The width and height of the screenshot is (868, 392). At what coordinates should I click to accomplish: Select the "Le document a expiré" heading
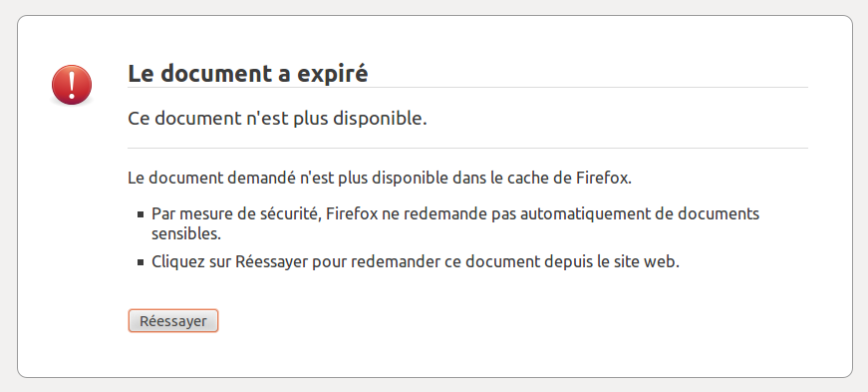coord(248,73)
